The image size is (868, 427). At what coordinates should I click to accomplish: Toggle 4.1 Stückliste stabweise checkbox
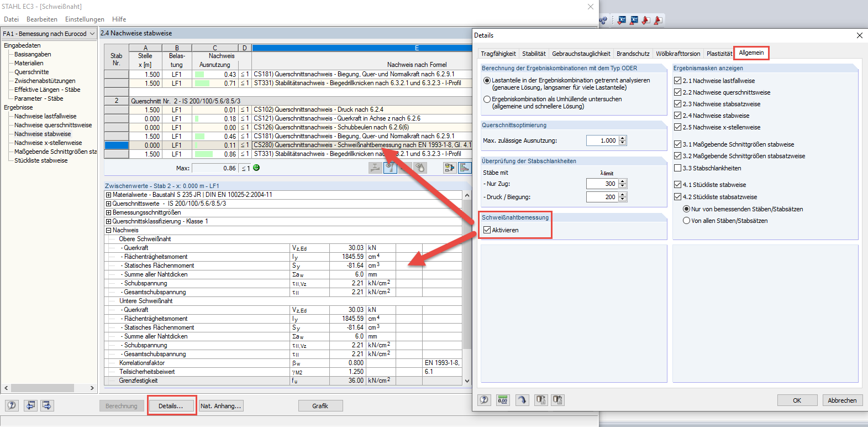click(677, 185)
